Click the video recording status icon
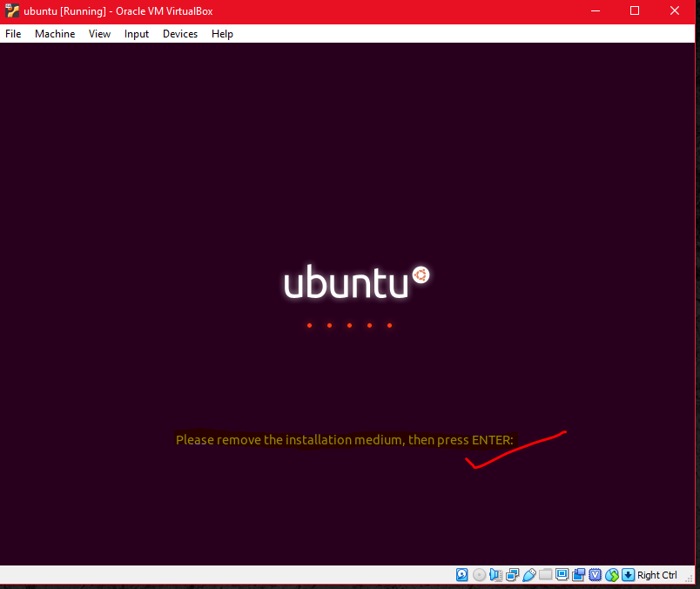Screen dimensions: 700x589 (x=578, y=575)
